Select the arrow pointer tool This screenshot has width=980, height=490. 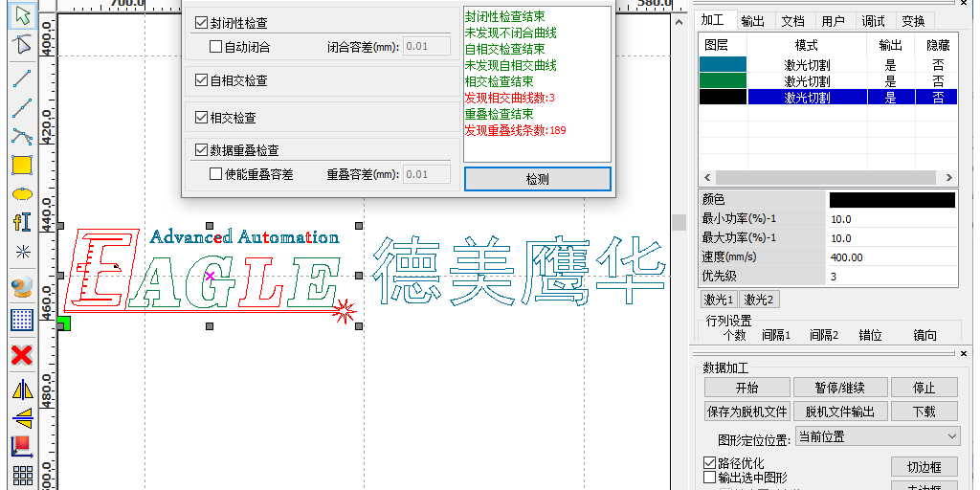click(x=23, y=15)
